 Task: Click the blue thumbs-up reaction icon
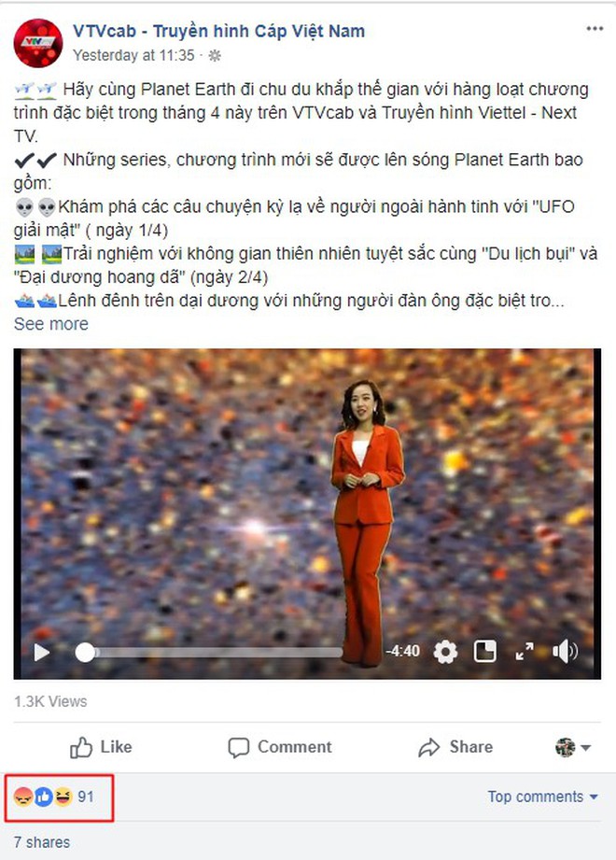pyautogui.click(x=43, y=797)
